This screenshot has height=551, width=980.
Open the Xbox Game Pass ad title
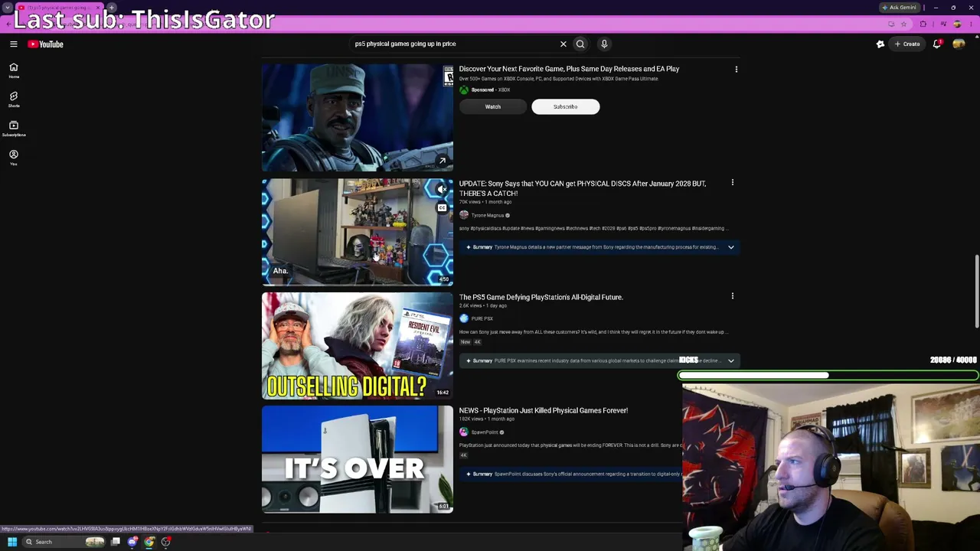(569, 69)
